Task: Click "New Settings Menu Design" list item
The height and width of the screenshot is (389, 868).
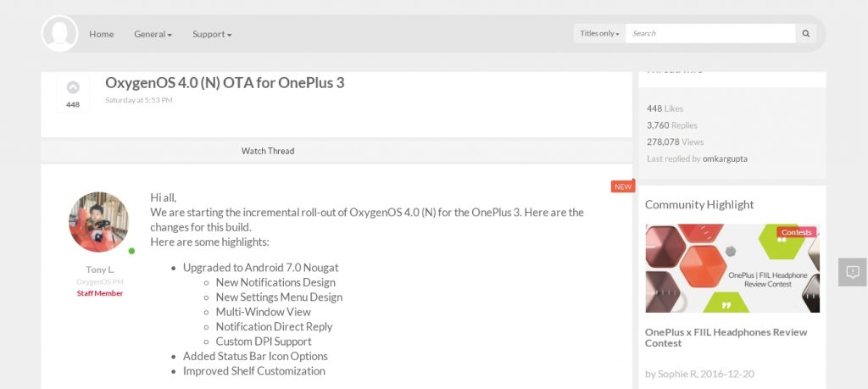Action: pos(279,297)
